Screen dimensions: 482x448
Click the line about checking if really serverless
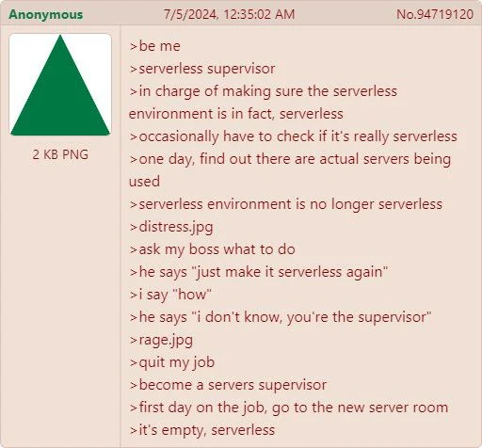pyautogui.click(x=293, y=136)
